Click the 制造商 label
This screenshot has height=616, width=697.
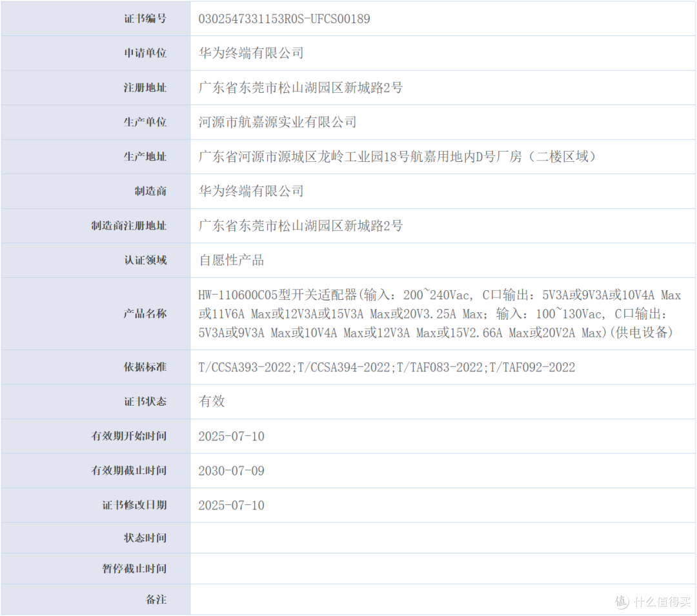(150, 192)
